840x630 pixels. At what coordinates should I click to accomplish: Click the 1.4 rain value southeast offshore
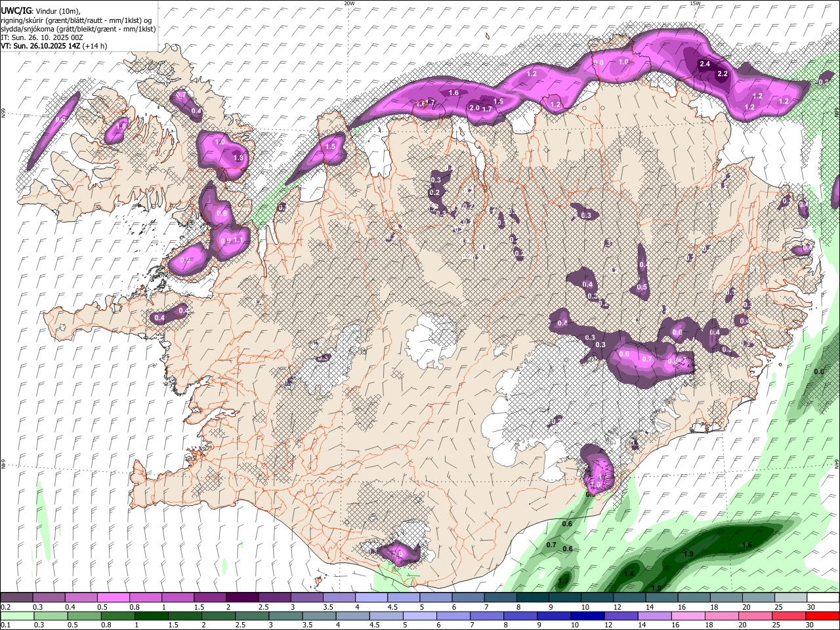629,574
